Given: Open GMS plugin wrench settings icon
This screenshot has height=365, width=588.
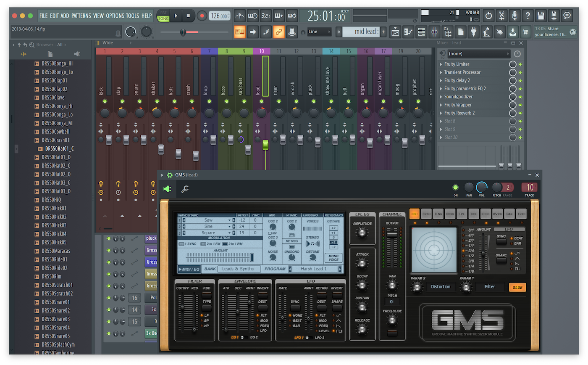Looking at the screenshot, I should (x=185, y=190).
